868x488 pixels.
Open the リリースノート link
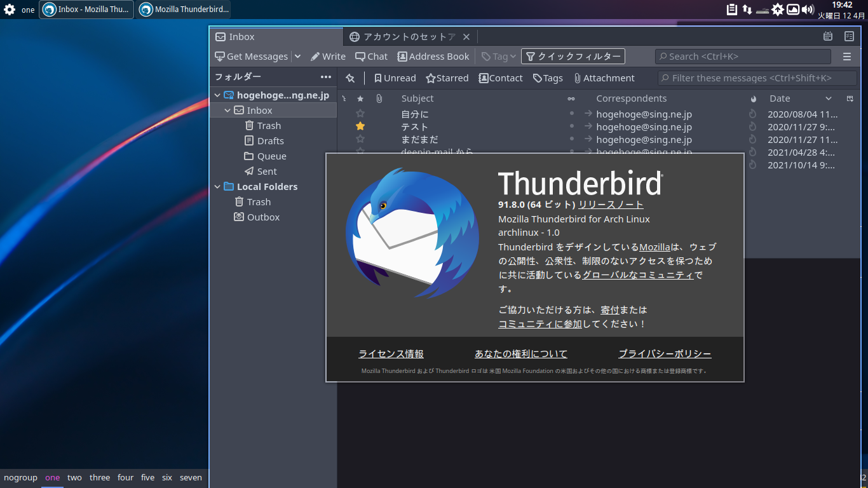click(611, 205)
